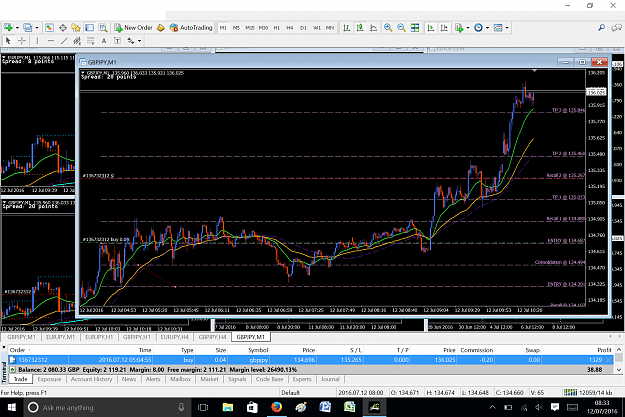Select the H1 timeframe
The height and width of the screenshot is (417, 625).
(277, 28)
